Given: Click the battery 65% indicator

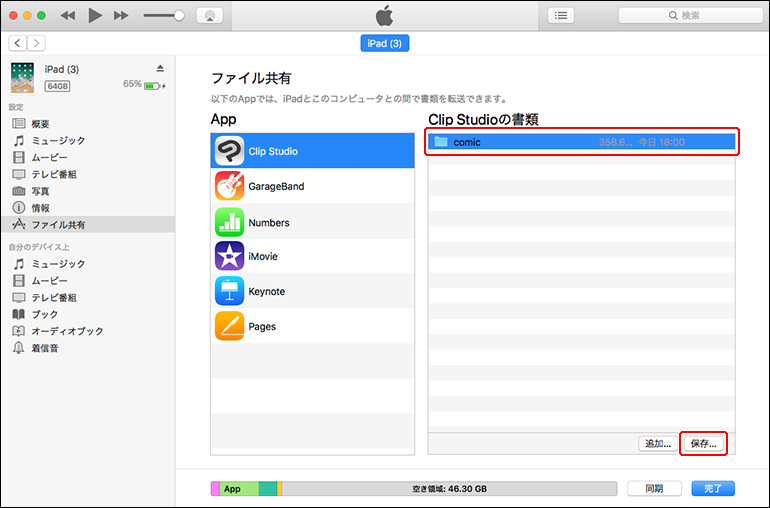Looking at the screenshot, I should [x=144, y=85].
